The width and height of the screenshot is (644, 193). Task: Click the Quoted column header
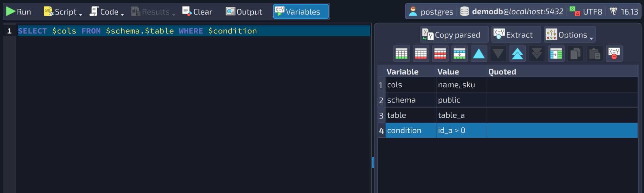click(562, 71)
